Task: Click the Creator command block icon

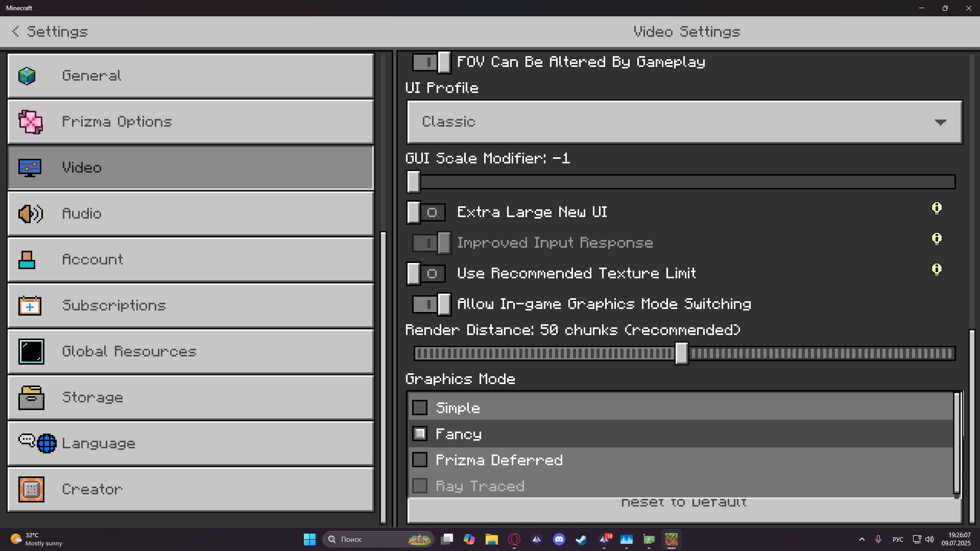Action: pyautogui.click(x=31, y=489)
